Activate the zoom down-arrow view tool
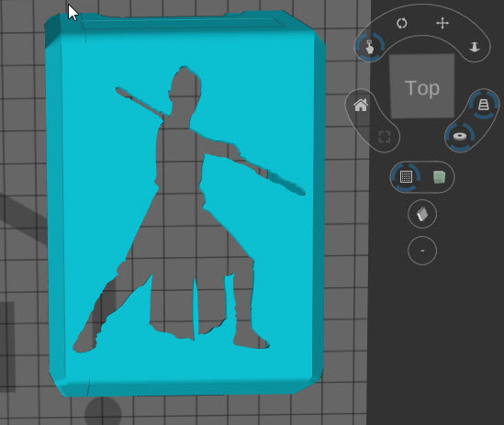The width and height of the screenshot is (504, 425). pos(475,48)
